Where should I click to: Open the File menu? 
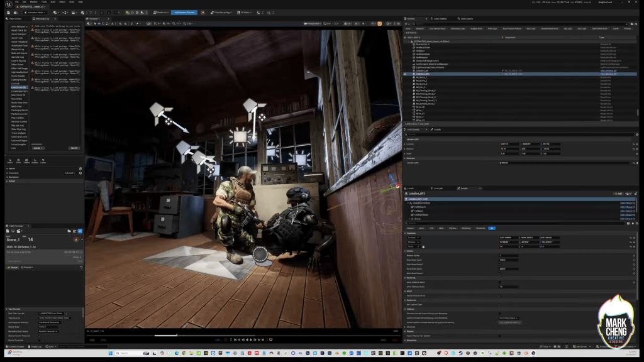pos(17,2)
